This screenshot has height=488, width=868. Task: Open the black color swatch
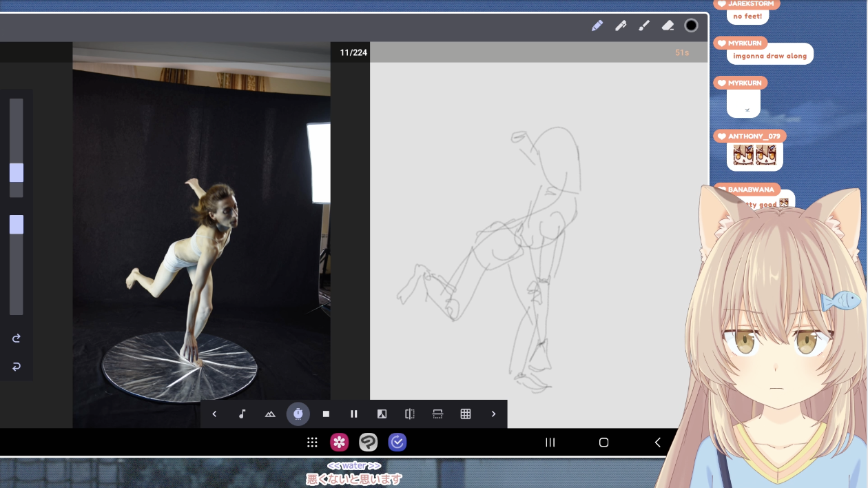(x=691, y=26)
